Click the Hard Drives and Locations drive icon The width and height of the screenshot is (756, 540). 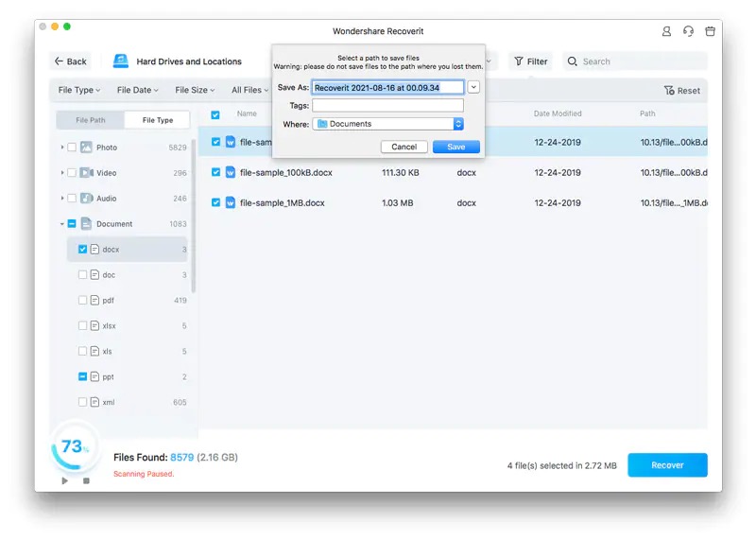tap(121, 61)
